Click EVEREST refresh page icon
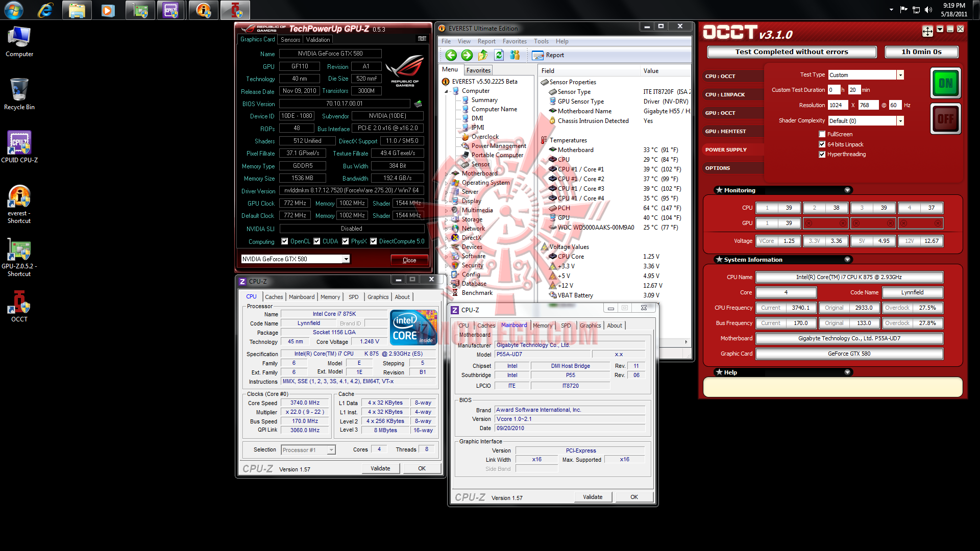This screenshot has width=980, height=551. click(x=499, y=55)
